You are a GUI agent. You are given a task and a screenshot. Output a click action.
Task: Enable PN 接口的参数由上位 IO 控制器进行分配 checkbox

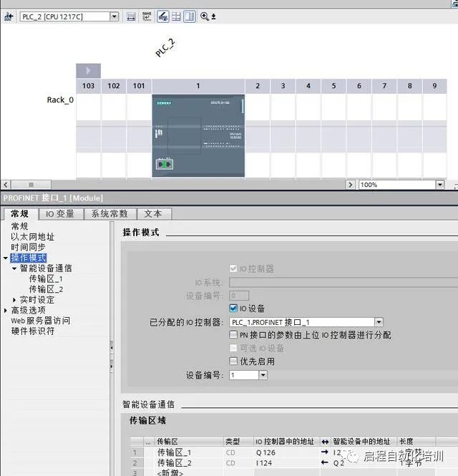[x=233, y=335]
